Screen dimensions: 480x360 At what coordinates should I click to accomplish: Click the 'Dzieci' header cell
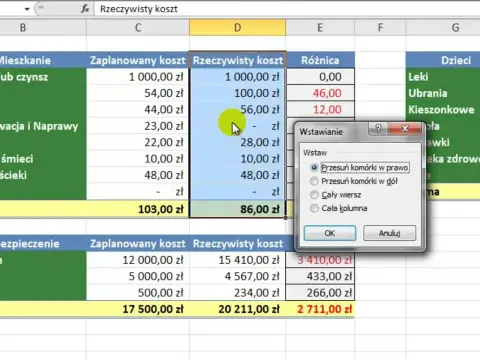(443, 60)
